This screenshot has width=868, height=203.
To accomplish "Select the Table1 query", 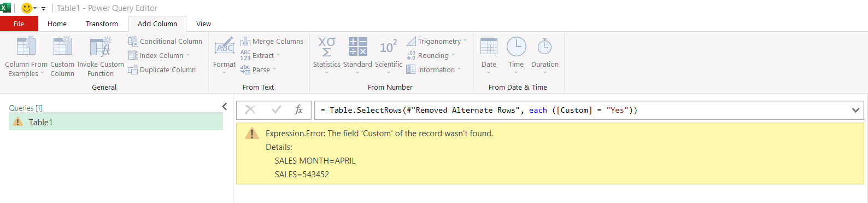I will tap(116, 122).
